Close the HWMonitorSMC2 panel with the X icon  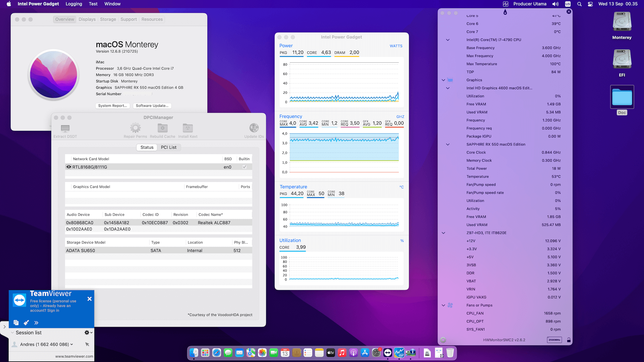569,11
